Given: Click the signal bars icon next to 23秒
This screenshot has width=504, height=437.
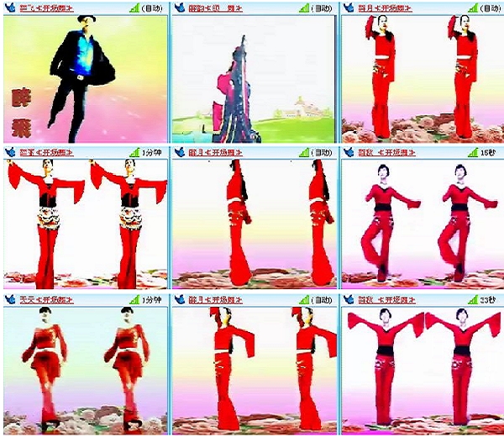Looking at the screenshot, I should 472,299.
